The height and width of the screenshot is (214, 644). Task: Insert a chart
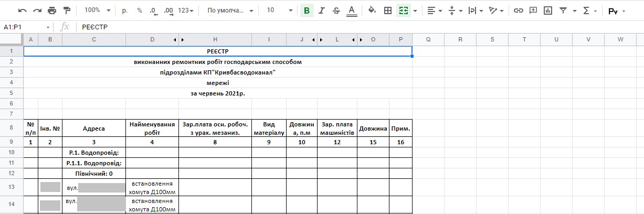point(548,10)
